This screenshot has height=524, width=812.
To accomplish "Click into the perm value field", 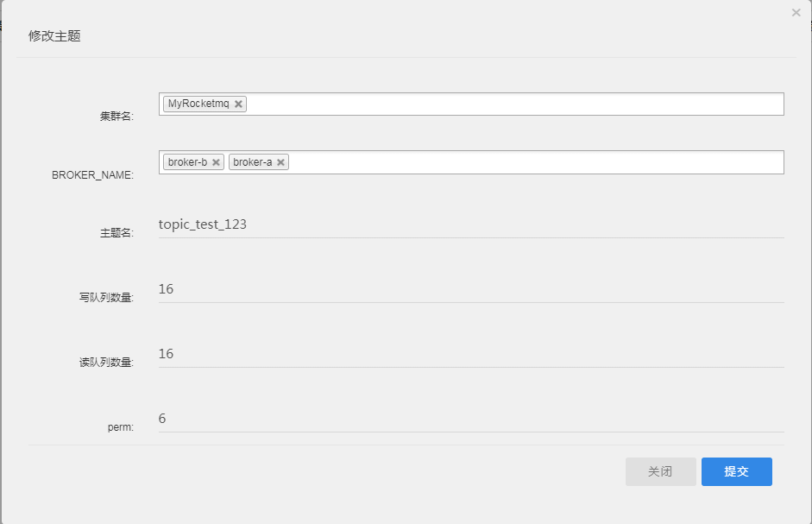I will pos(470,420).
